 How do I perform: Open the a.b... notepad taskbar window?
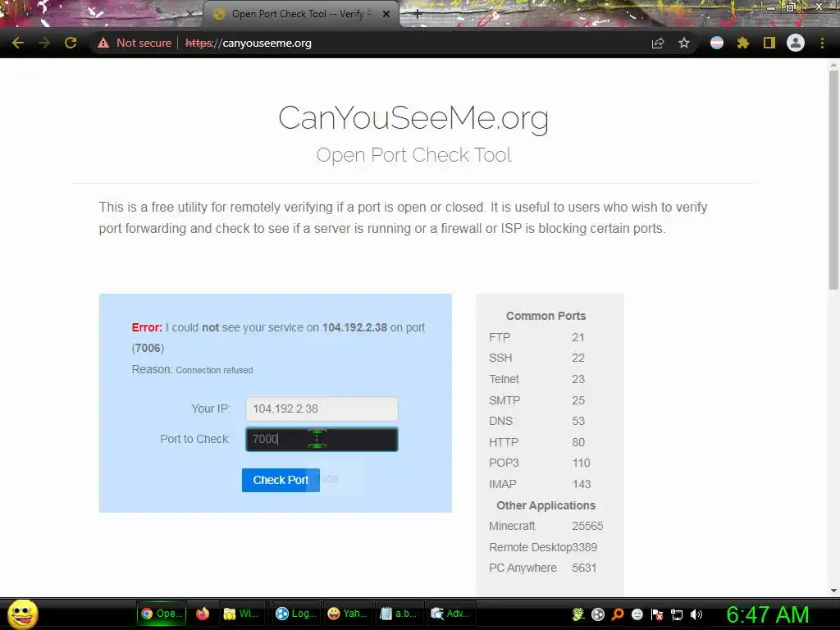pos(398,614)
